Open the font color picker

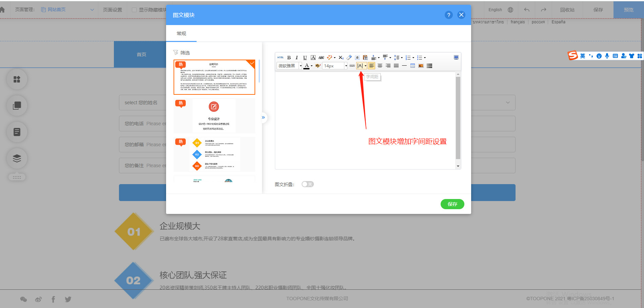(x=311, y=66)
